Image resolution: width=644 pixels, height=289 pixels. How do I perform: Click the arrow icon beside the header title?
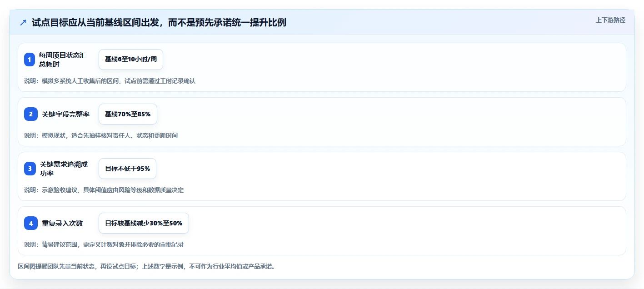click(23, 22)
